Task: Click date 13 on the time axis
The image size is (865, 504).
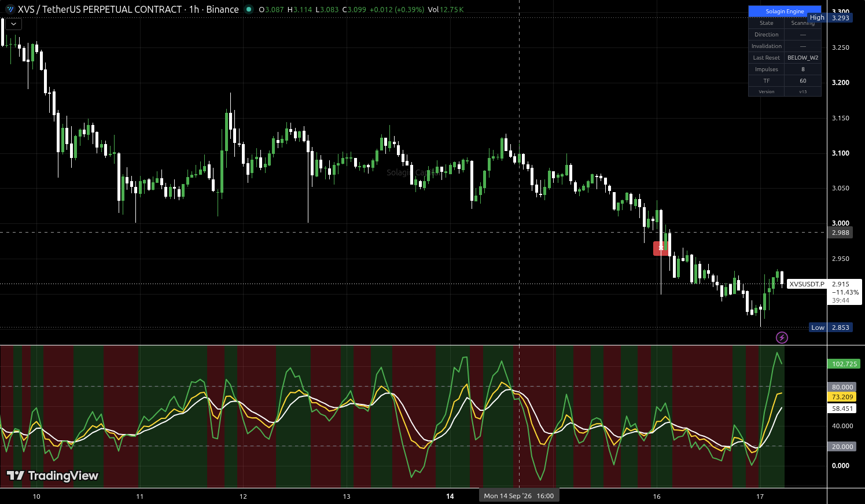Action: click(347, 496)
